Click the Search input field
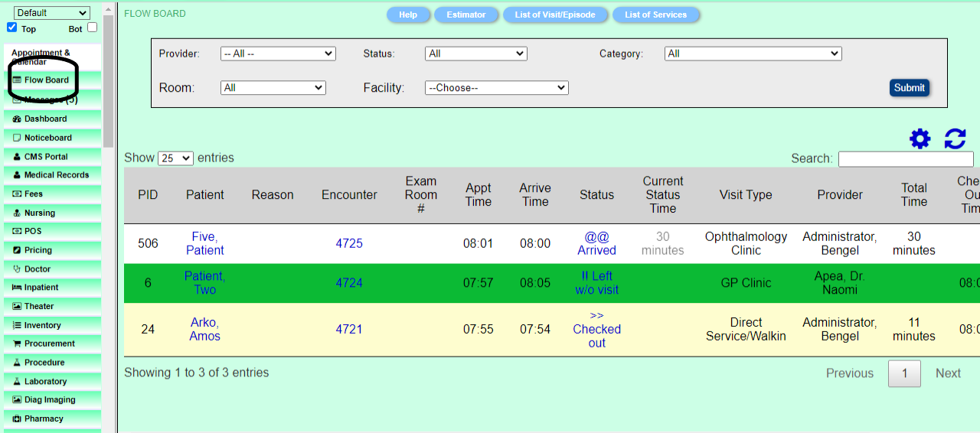 pyautogui.click(x=906, y=158)
